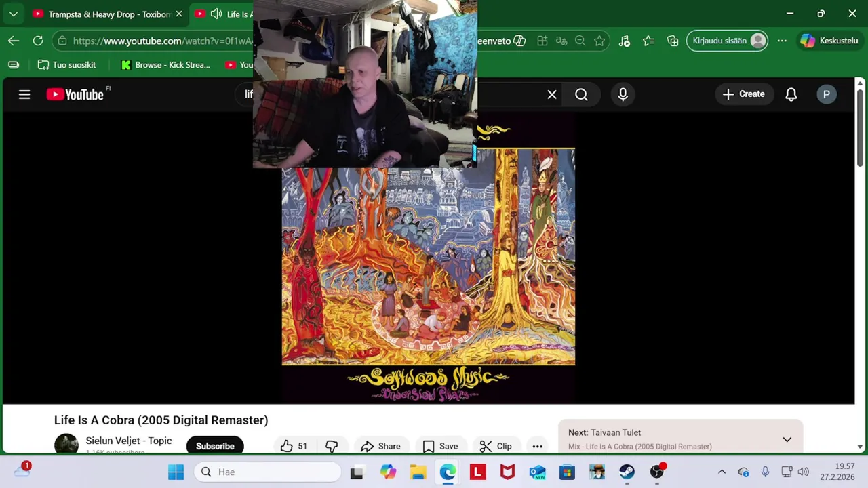This screenshot has height=488, width=868.
Task: Open the microphone tray icon
Action: coord(765,472)
